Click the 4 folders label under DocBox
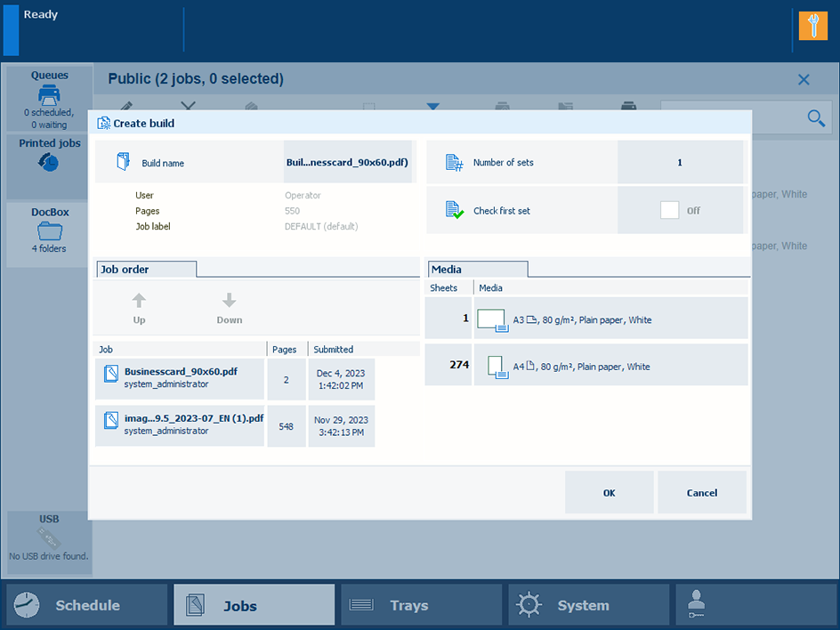The width and height of the screenshot is (840, 630). point(49,248)
